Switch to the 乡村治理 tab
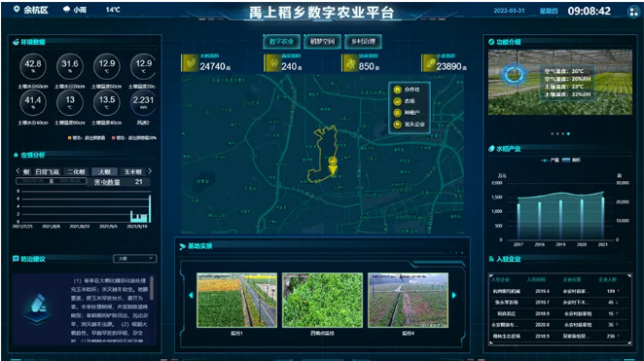 pyautogui.click(x=364, y=42)
